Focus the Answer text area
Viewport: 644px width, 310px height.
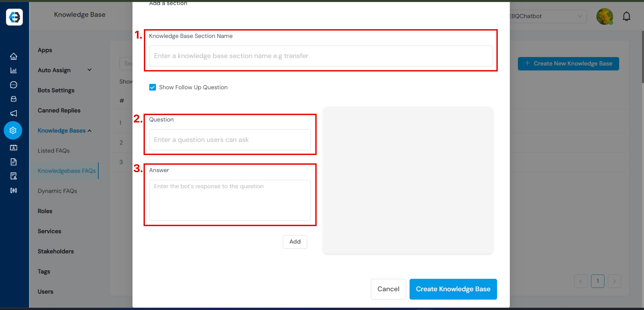230,200
